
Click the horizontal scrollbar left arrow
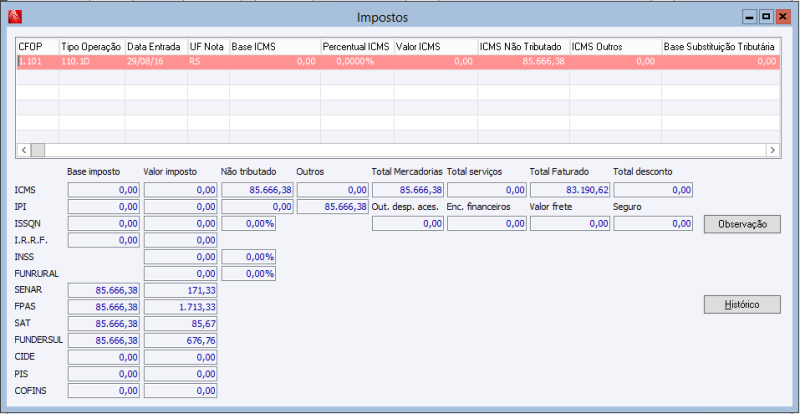[x=23, y=150]
